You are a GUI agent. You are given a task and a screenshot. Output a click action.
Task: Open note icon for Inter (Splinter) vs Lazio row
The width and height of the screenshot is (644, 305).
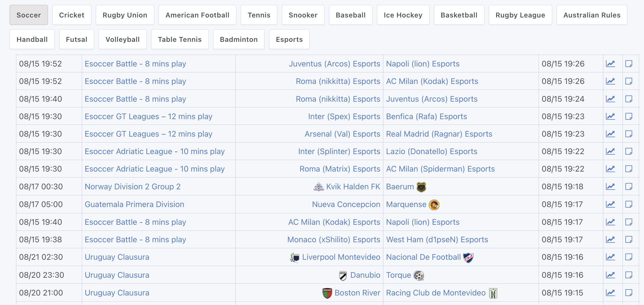[629, 151]
